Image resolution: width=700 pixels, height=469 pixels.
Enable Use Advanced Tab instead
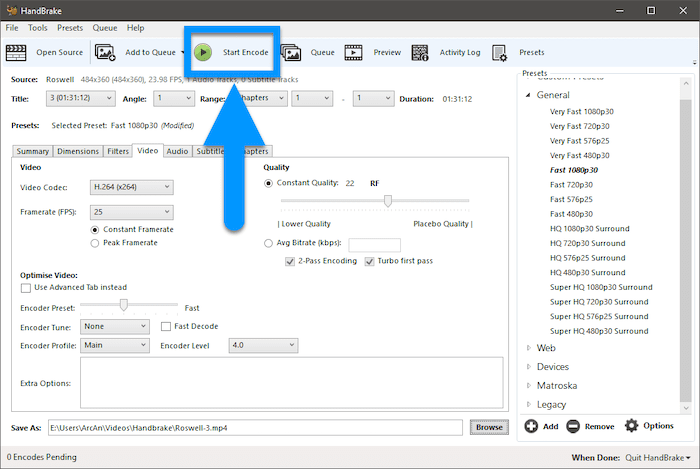[x=26, y=288]
